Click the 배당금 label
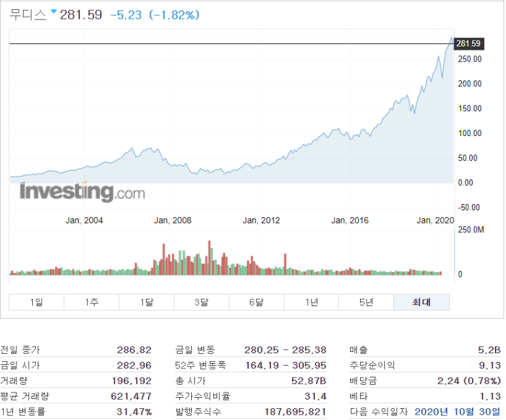The height and width of the screenshot is (420, 506). tap(363, 381)
